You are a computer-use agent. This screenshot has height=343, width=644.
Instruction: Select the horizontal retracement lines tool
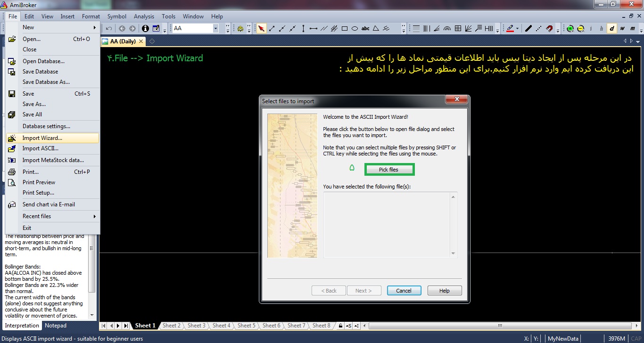point(416,28)
